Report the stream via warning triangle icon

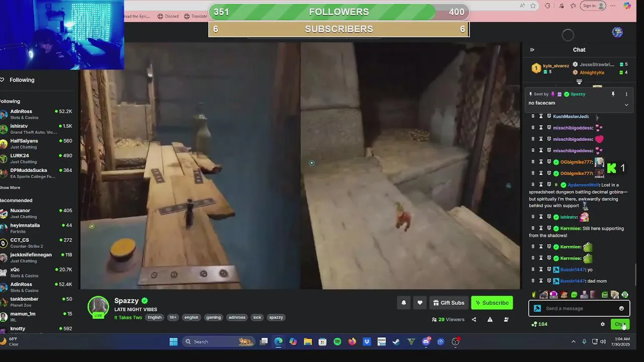click(490, 319)
